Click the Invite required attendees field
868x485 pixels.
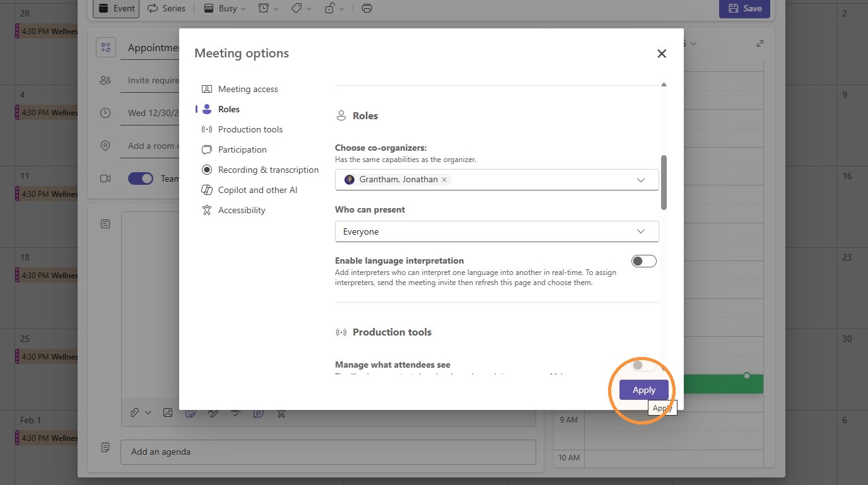click(151, 81)
